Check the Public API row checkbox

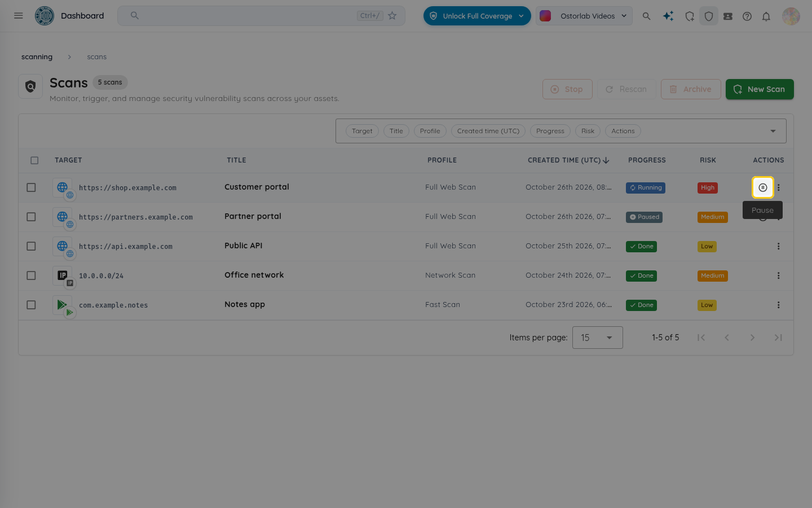tap(31, 246)
